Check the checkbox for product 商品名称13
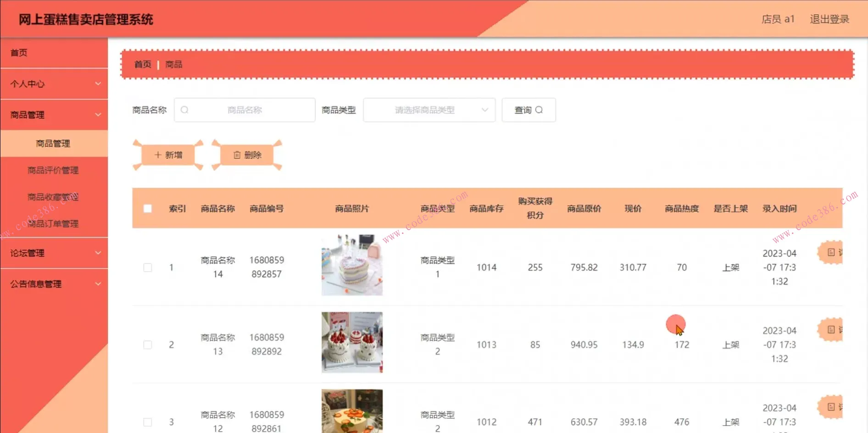Viewport: 868px width, 433px height. coord(147,344)
